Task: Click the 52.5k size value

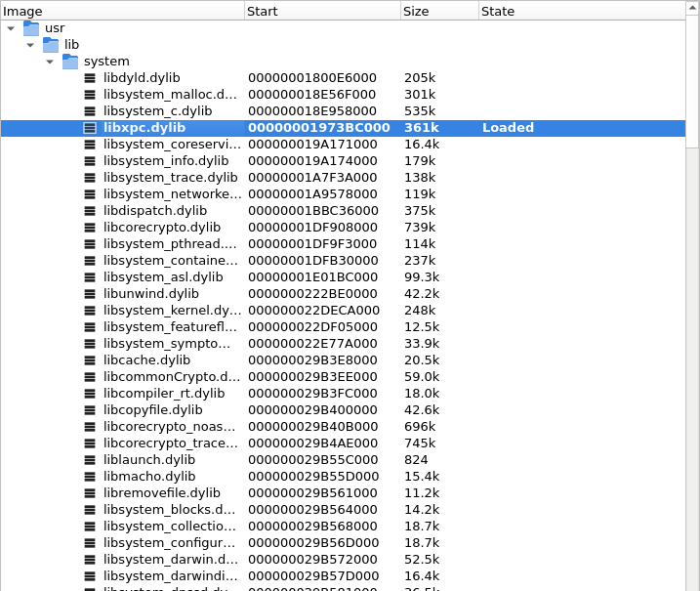Action: coord(422,560)
